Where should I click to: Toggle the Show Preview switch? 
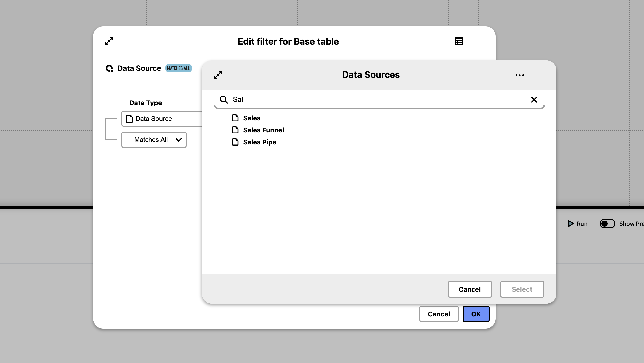607,224
